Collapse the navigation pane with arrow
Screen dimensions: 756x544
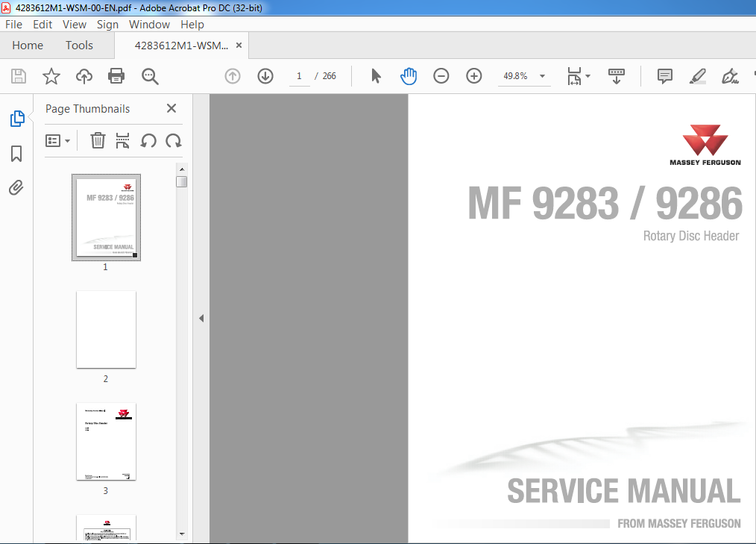[201, 319]
